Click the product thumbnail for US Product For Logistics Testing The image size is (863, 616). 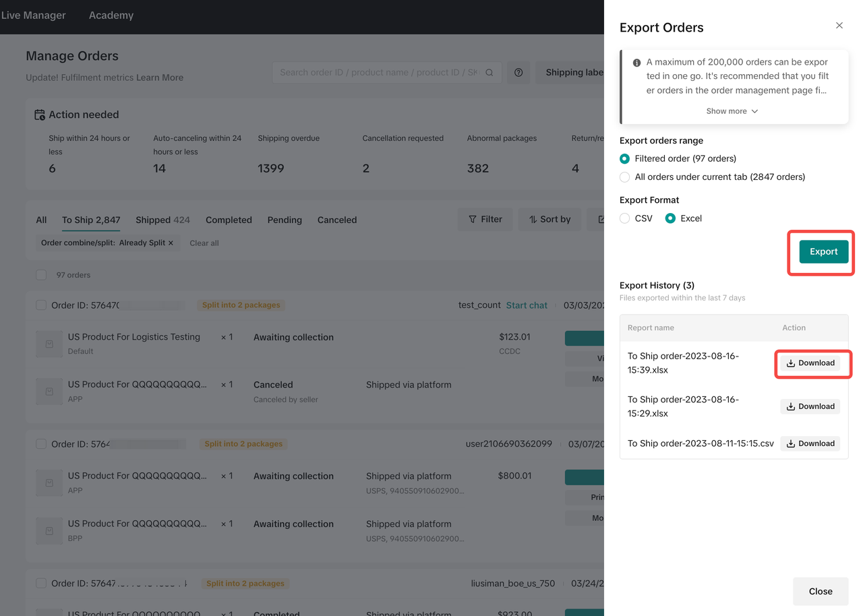click(49, 344)
